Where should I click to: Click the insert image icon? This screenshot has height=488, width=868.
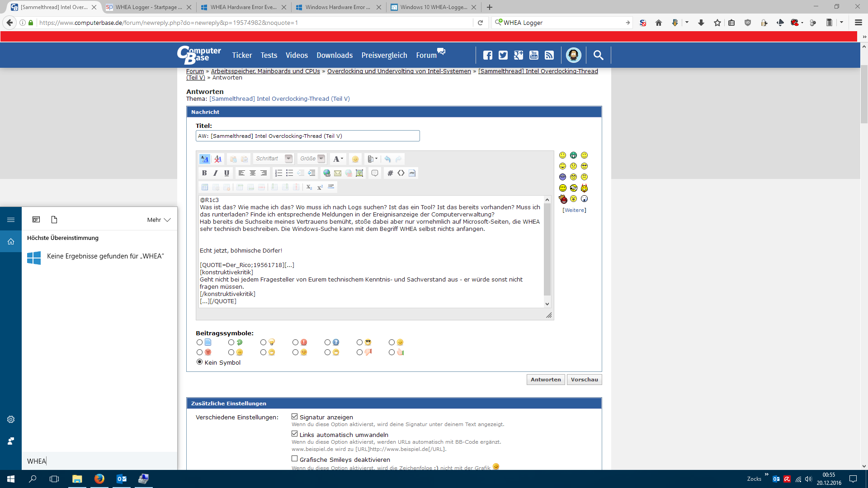pos(359,173)
